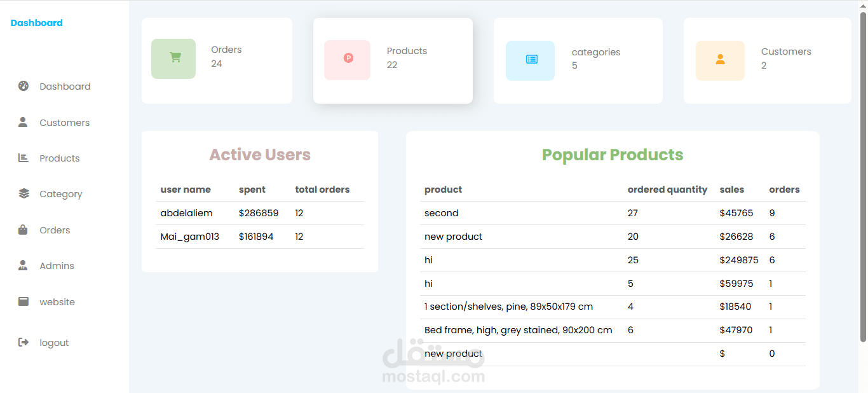Click the product column header

[443, 190]
